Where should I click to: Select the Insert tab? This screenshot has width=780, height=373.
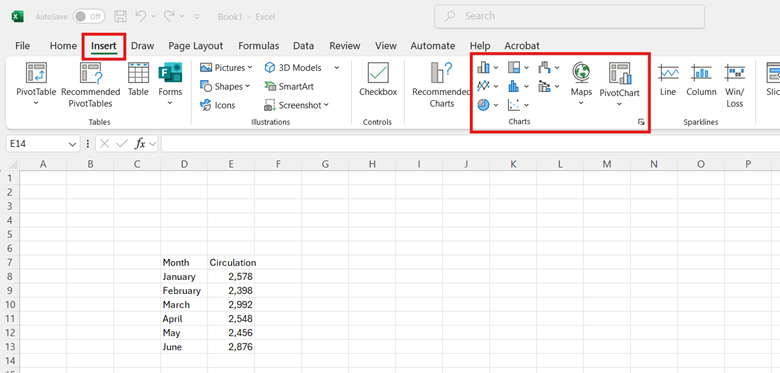tap(103, 46)
